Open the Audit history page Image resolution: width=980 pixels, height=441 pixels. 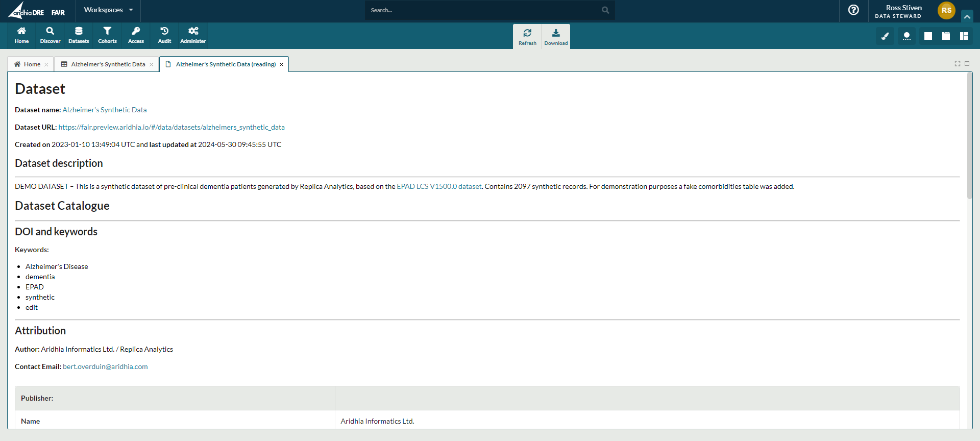tap(164, 35)
